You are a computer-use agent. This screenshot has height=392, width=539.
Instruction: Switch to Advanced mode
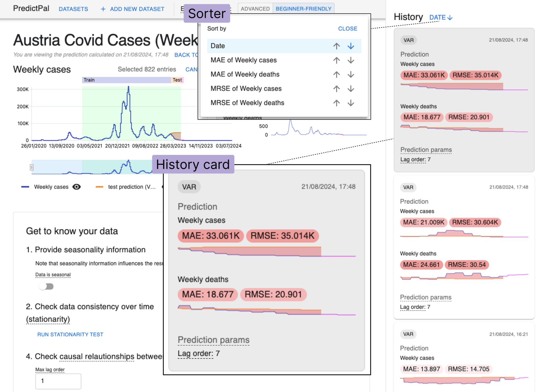pyautogui.click(x=255, y=9)
